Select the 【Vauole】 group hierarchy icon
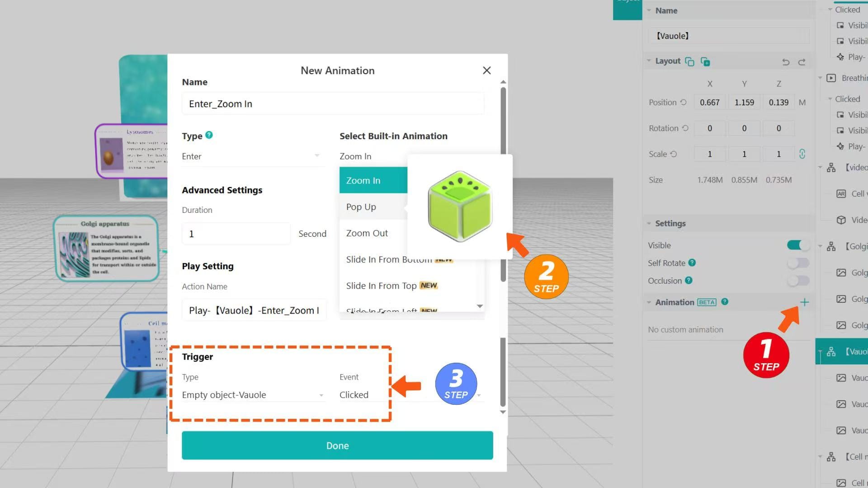Image resolution: width=868 pixels, height=488 pixels. pos(831,351)
